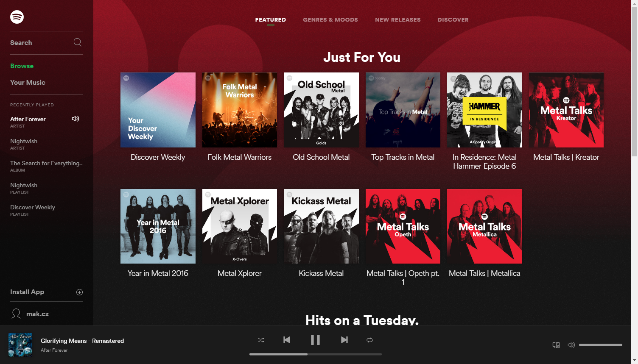Adjust the volume slider
The height and width of the screenshot is (364, 638).
[601, 345]
